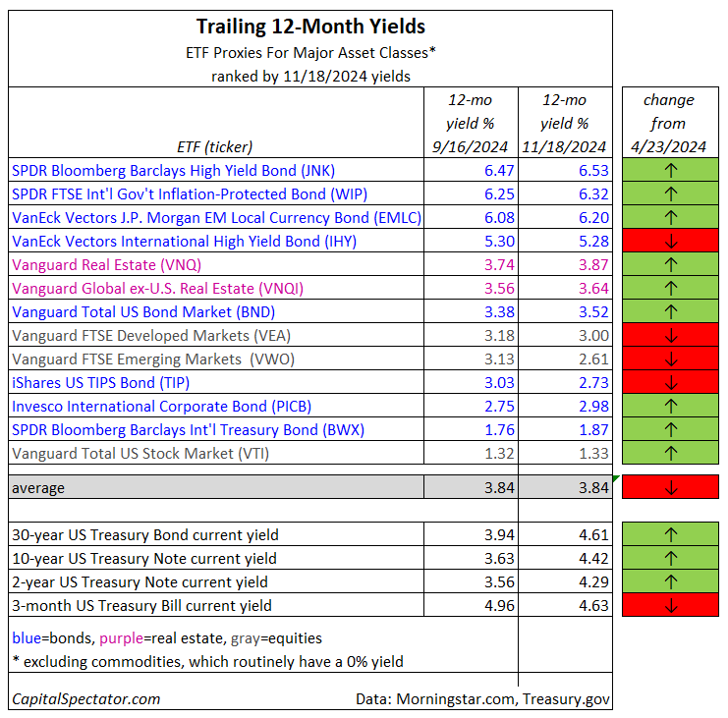
Task: Select Vanguard Global ex-U.S. Real Estate (VNQI)
Action: (x=157, y=289)
